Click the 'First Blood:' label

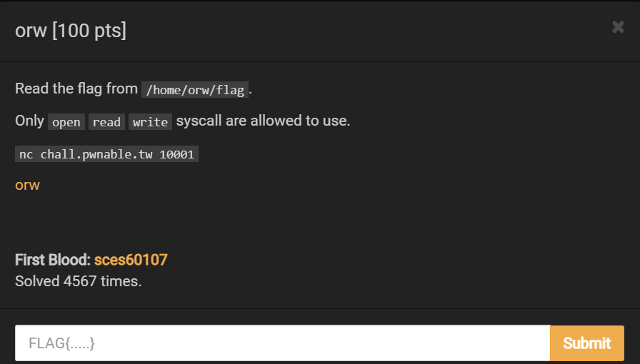tap(53, 260)
